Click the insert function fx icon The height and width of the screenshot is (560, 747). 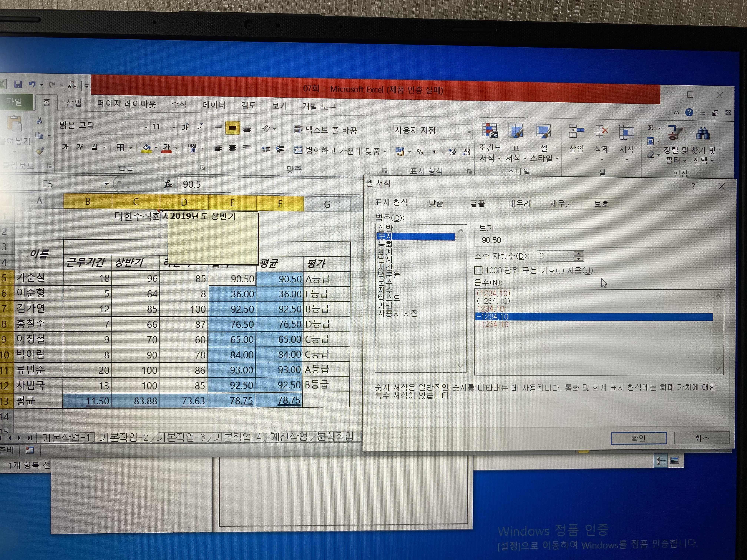click(x=168, y=184)
